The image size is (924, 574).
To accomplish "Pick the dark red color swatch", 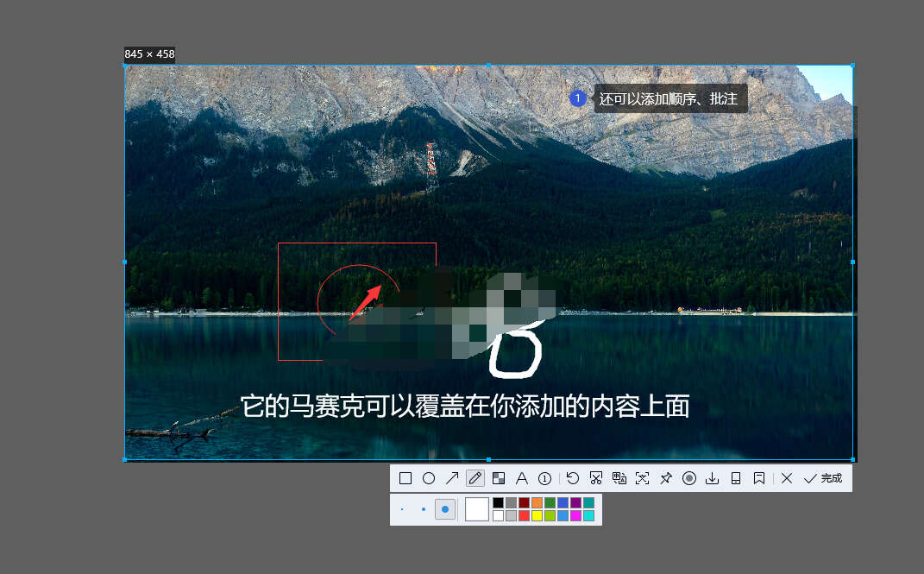I will pos(525,502).
